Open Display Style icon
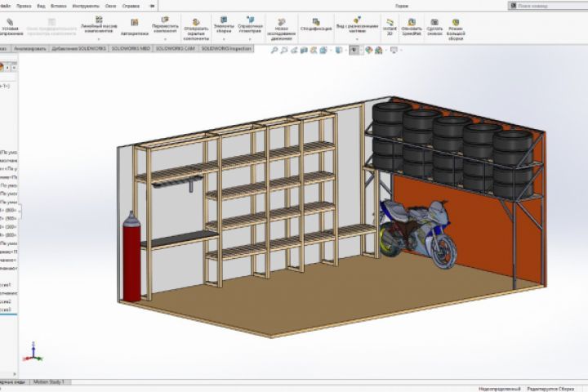 coord(339,50)
